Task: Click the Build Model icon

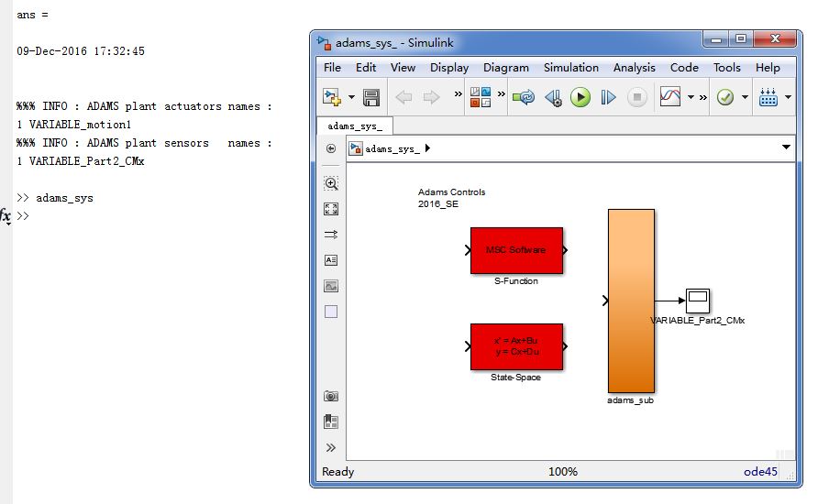Action: tap(768, 97)
